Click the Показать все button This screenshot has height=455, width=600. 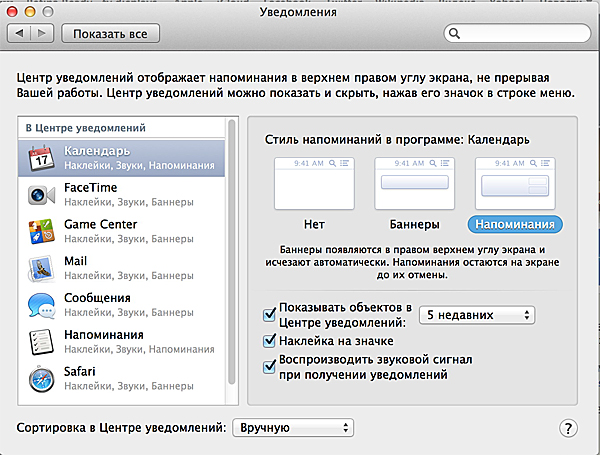[110, 34]
